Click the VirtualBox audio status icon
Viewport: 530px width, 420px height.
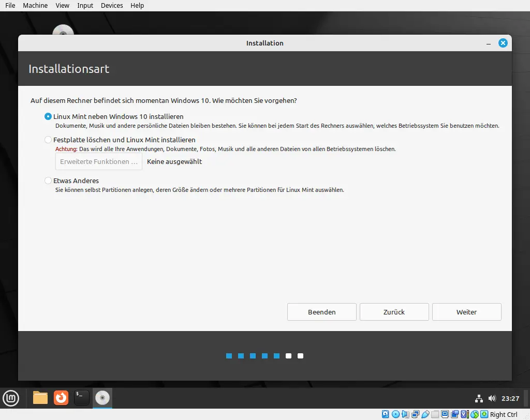(x=405, y=414)
